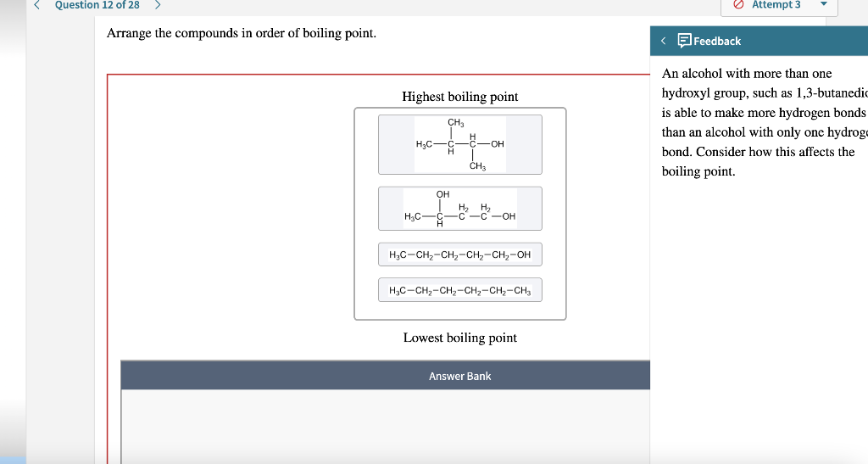Select the 3-methyl-2-butanol structure tile
This screenshot has width=868, height=464.
(460, 144)
